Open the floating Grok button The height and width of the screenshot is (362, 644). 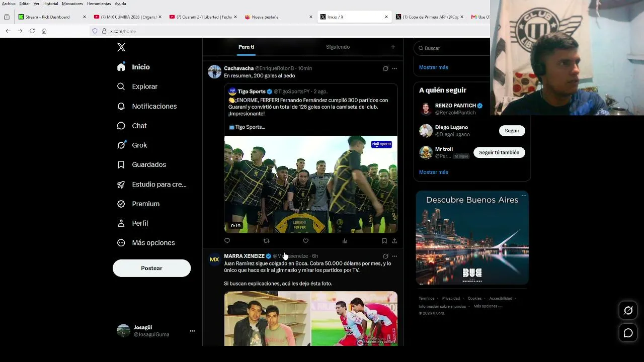coord(628,311)
